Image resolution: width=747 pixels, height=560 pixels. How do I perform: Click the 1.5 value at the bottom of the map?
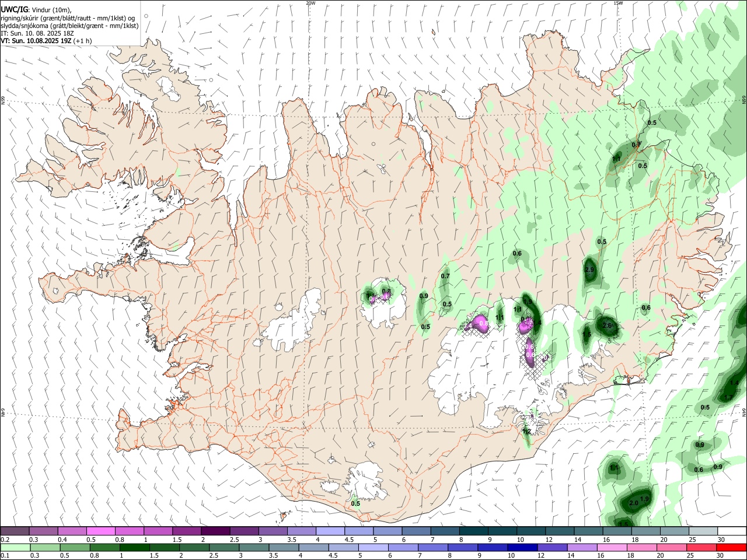(623, 524)
